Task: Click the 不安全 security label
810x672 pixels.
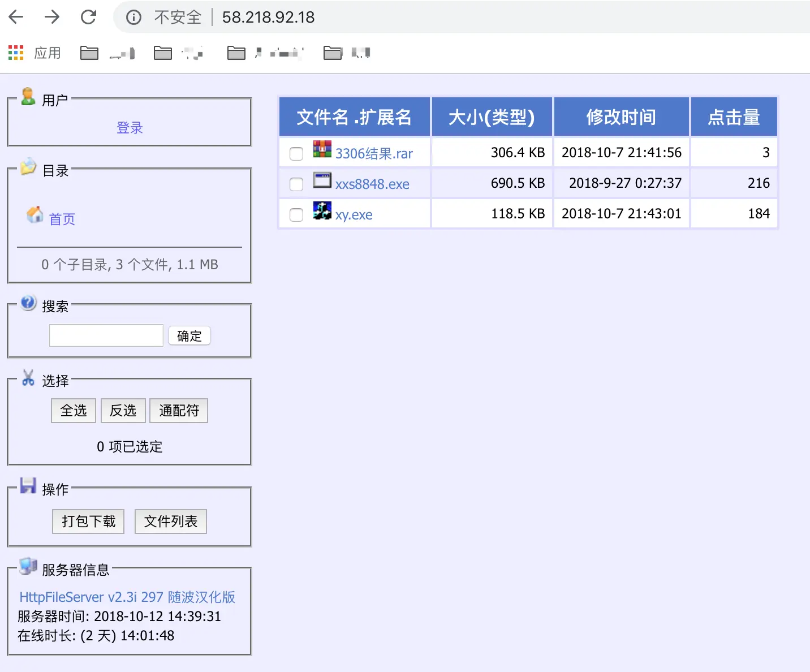Action: point(178,18)
